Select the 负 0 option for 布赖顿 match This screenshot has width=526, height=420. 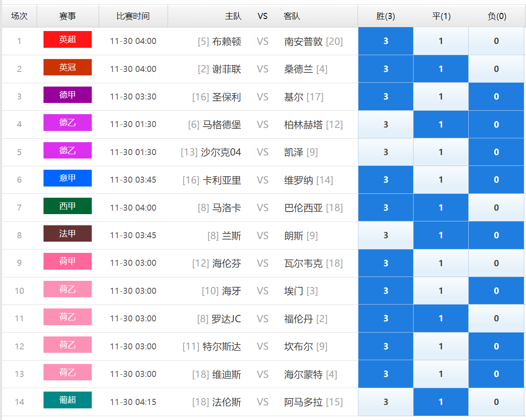(496, 41)
